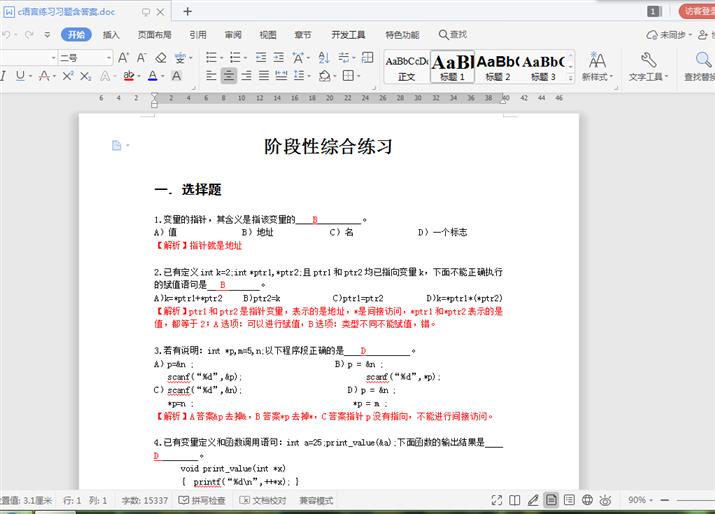715x514 pixels.
Task: Click the Find and Replace magnifier icon
Action: coord(700,60)
